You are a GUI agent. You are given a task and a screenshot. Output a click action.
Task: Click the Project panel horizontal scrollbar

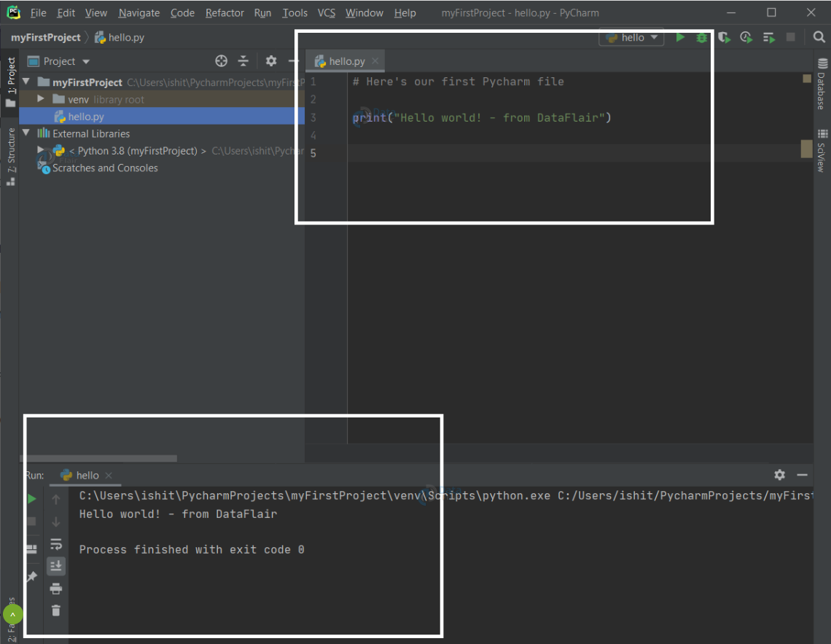(98, 458)
